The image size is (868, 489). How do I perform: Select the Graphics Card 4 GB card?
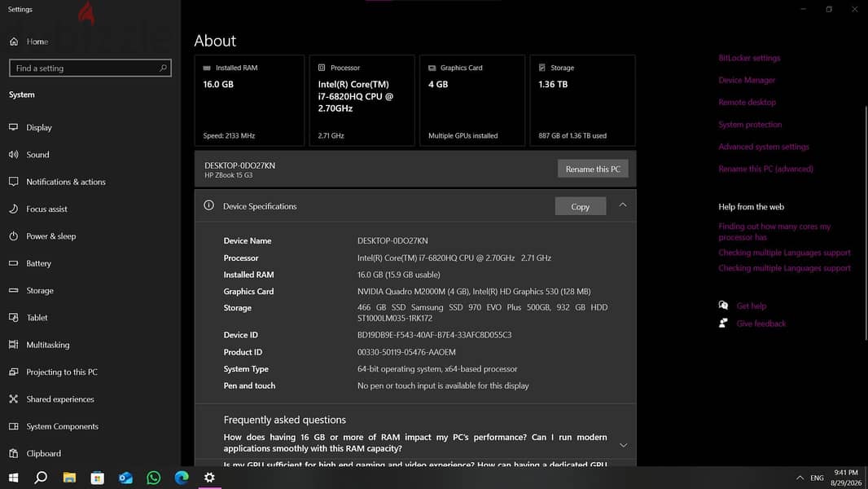472,100
